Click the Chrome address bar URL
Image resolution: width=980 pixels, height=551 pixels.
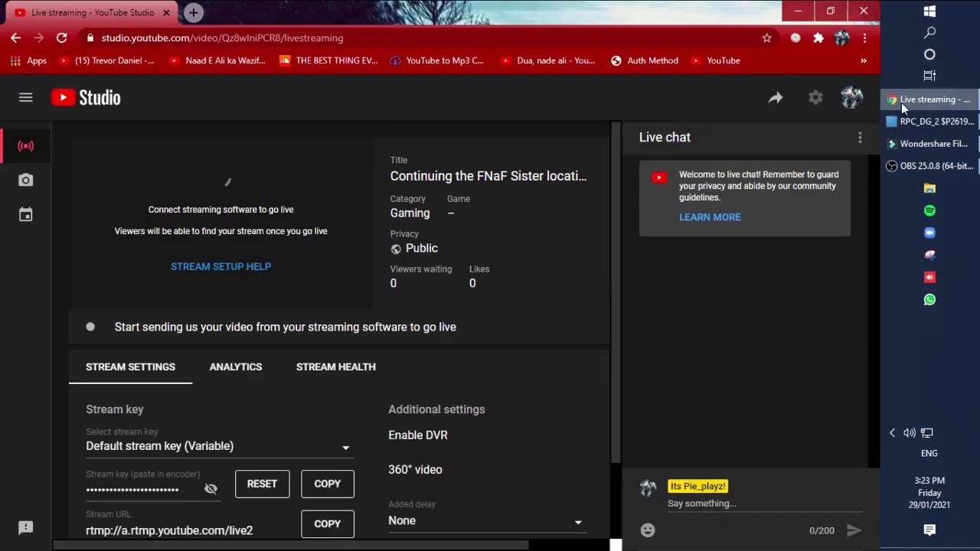[x=222, y=37]
